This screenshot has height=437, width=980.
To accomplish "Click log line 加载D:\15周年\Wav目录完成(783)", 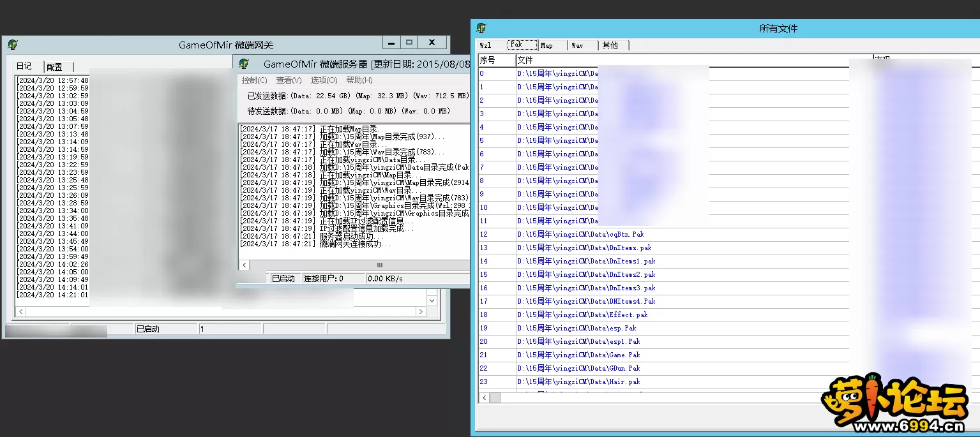I will click(x=342, y=152).
